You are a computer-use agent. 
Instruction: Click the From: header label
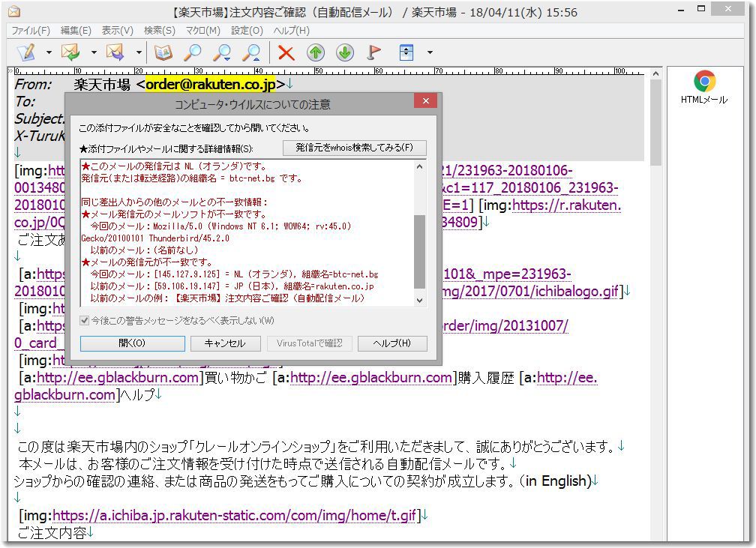pyautogui.click(x=33, y=85)
